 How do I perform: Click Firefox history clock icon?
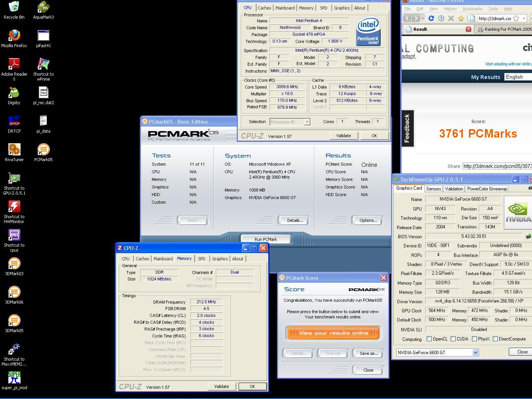coord(441,18)
